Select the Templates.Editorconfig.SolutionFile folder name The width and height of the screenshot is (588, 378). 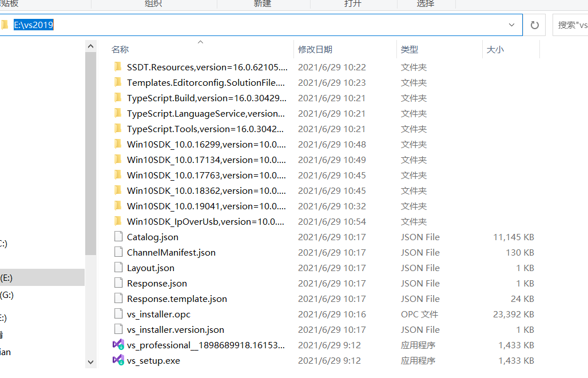pos(206,82)
